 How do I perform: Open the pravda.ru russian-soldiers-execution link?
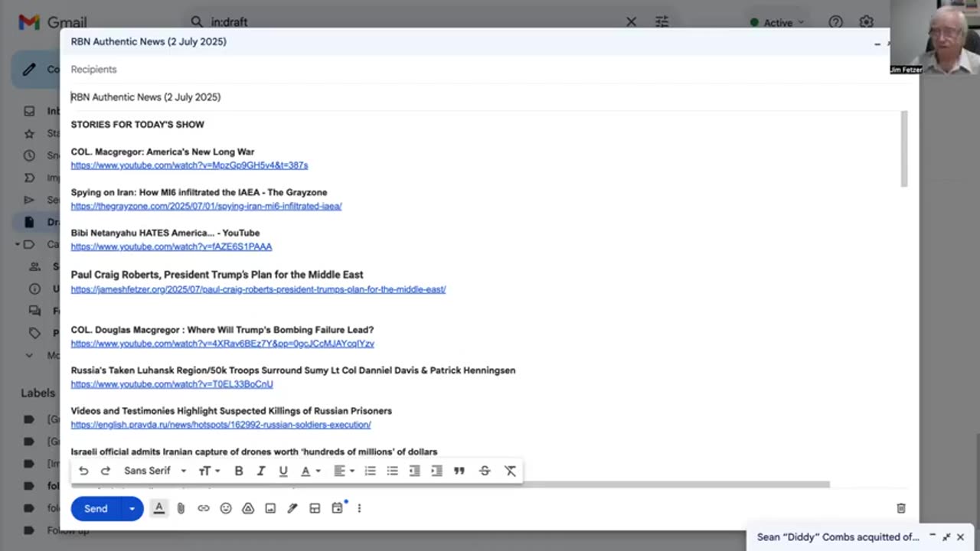[220, 425]
